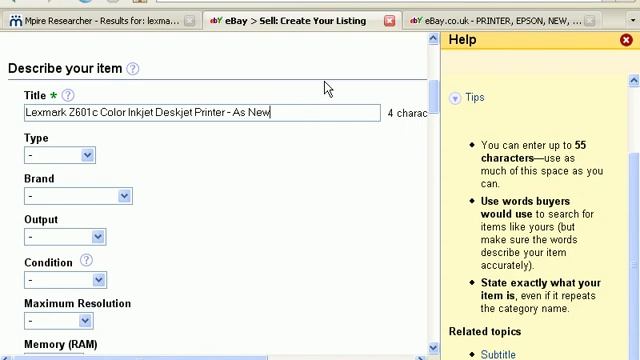Open the Condition help question icon
Viewport: 640px width, 360px height.
click(x=86, y=260)
